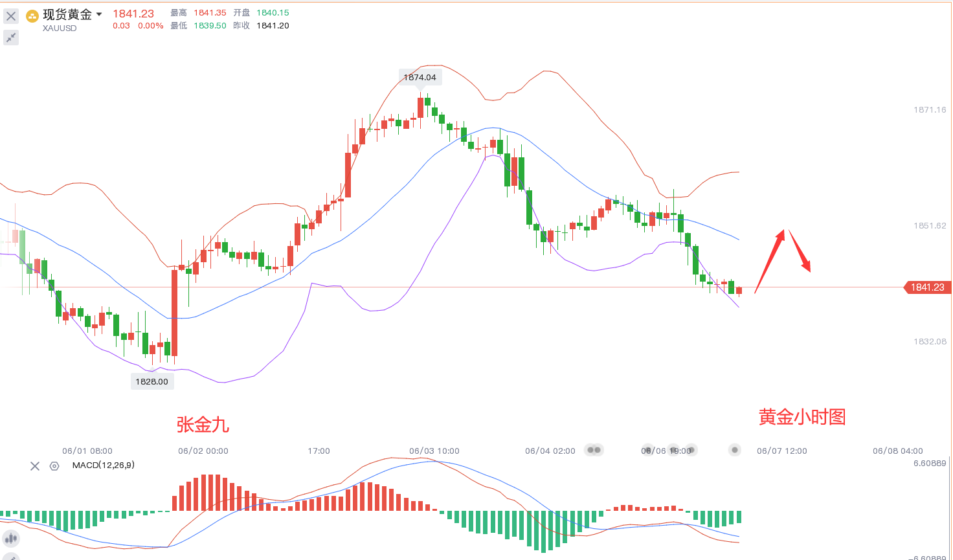Click the 06/01 08:00 time label

[87, 451]
